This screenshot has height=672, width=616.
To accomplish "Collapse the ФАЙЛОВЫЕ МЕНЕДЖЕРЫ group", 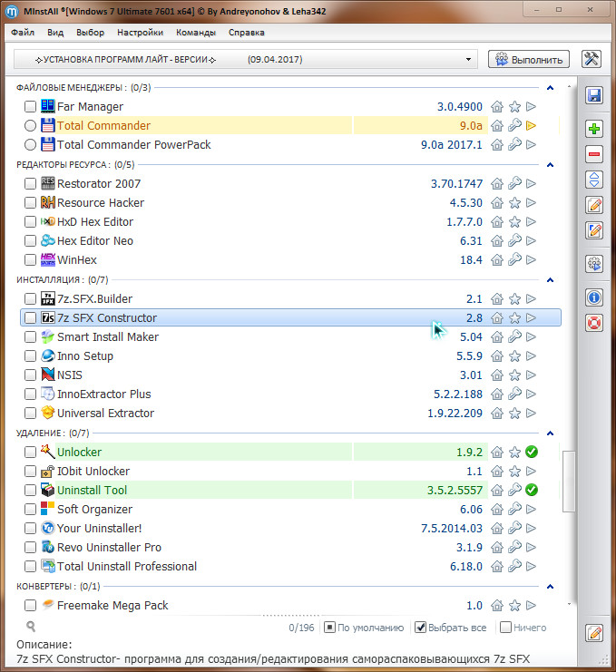I will (551, 88).
